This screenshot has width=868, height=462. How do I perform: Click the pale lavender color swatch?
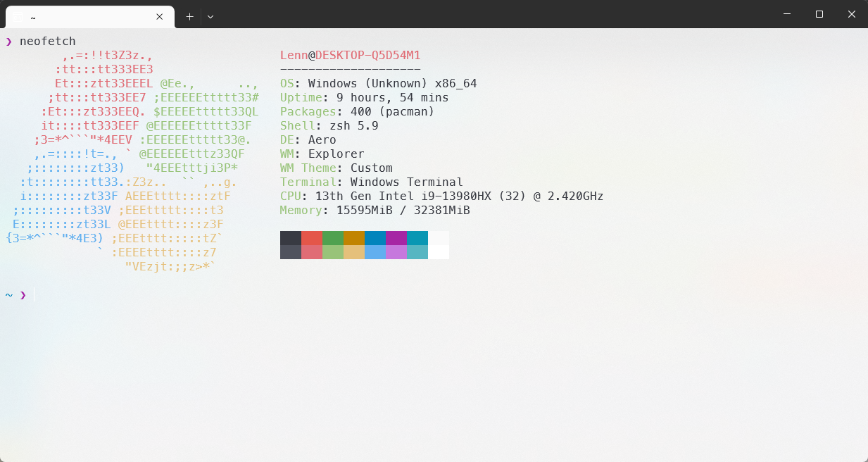(396, 252)
